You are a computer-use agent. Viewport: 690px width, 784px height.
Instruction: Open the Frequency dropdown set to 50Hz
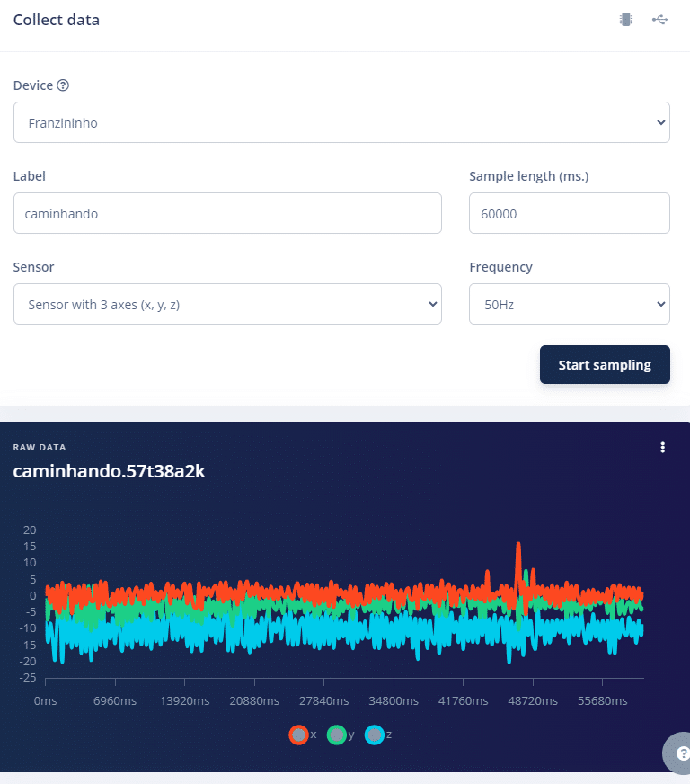569,305
